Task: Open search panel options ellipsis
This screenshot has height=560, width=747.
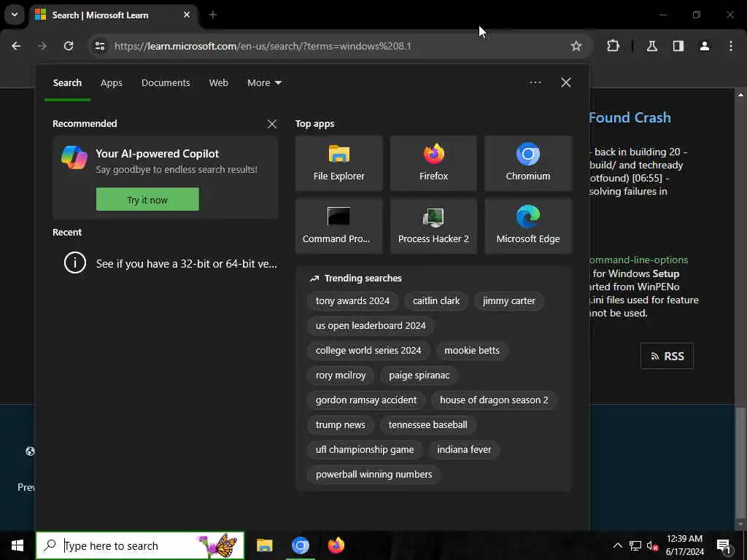Action: pos(535,82)
